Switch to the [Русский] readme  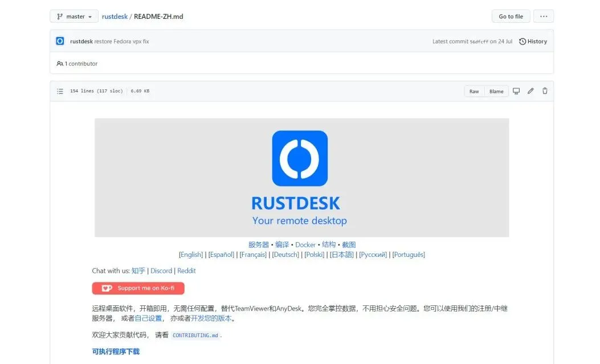(x=373, y=255)
